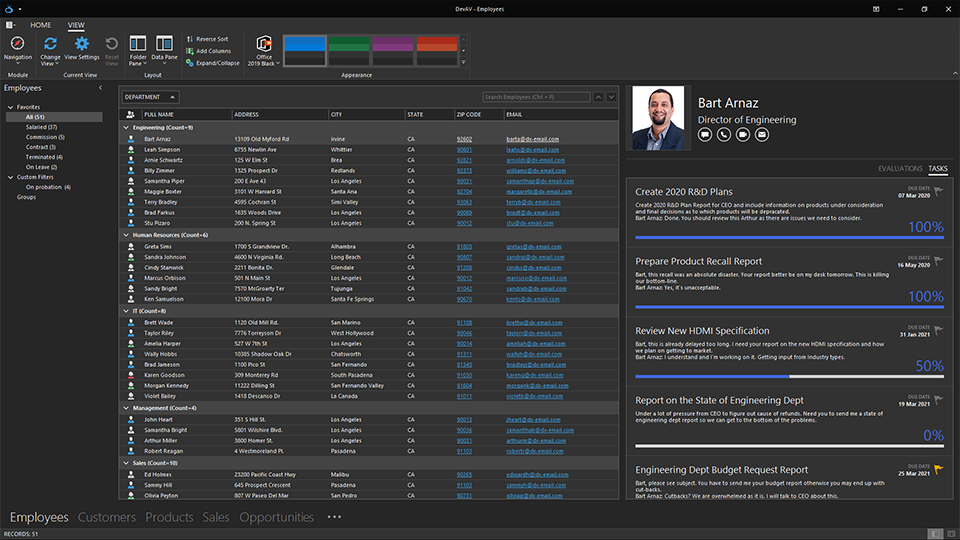Screen dimensions: 960x540
Task: Toggle flag on Engineering Dept Budget Request Report
Action: (938, 469)
